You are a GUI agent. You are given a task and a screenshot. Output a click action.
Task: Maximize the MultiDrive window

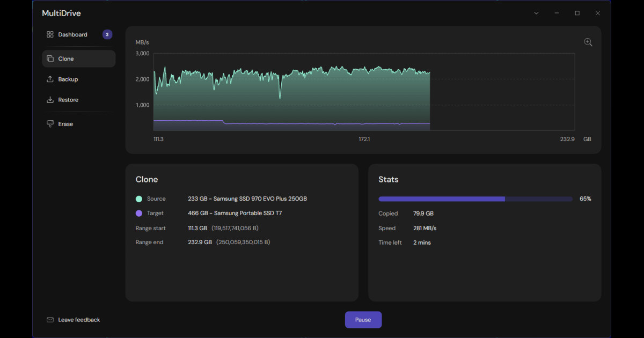(x=577, y=13)
